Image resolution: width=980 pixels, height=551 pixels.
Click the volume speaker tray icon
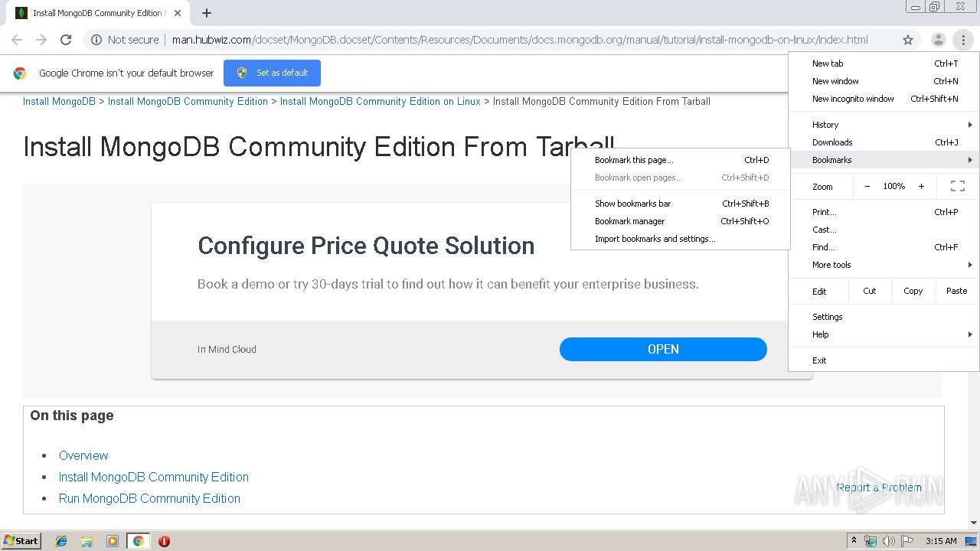[889, 541]
